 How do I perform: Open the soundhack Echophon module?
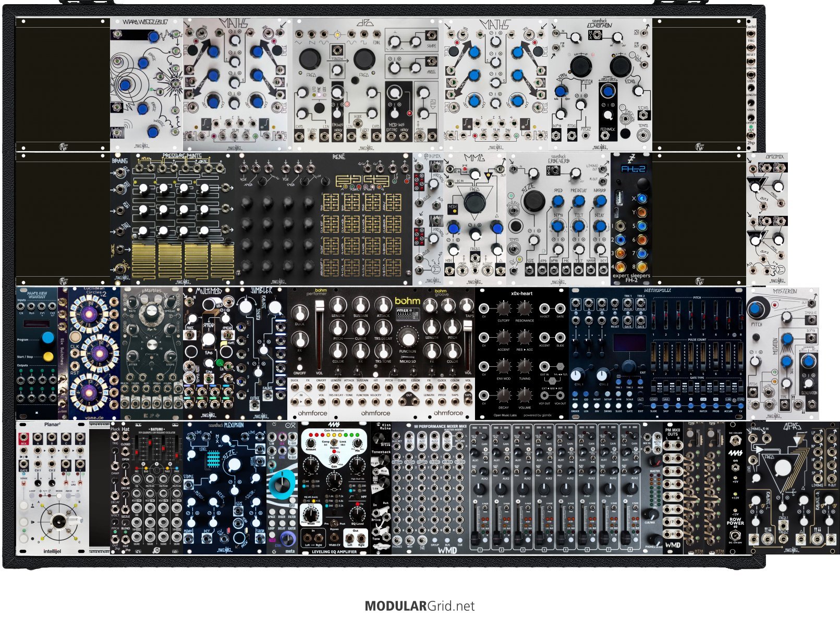[x=600, y=84]
